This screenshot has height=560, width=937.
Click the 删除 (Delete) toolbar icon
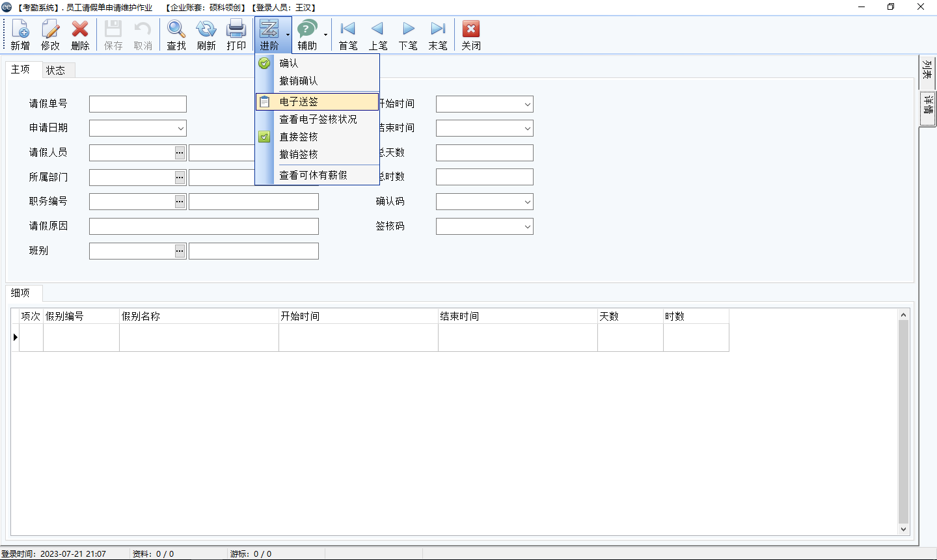click(x=80, y=35)
